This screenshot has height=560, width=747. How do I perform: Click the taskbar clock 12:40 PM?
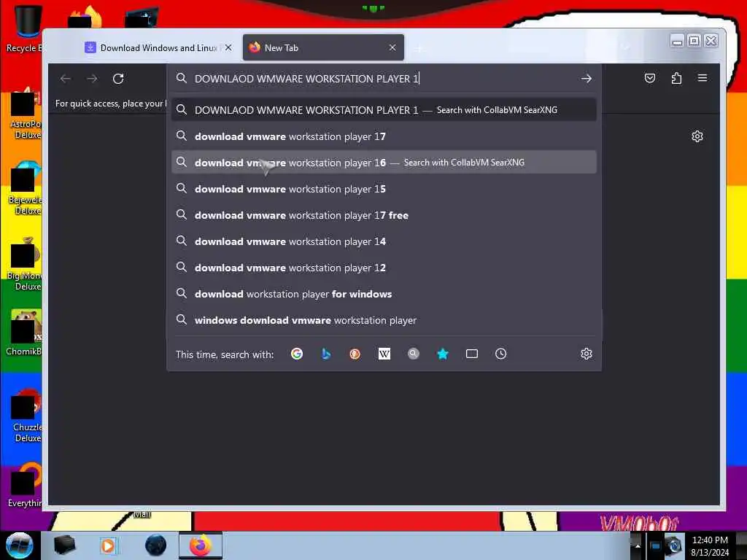[710, 545]
